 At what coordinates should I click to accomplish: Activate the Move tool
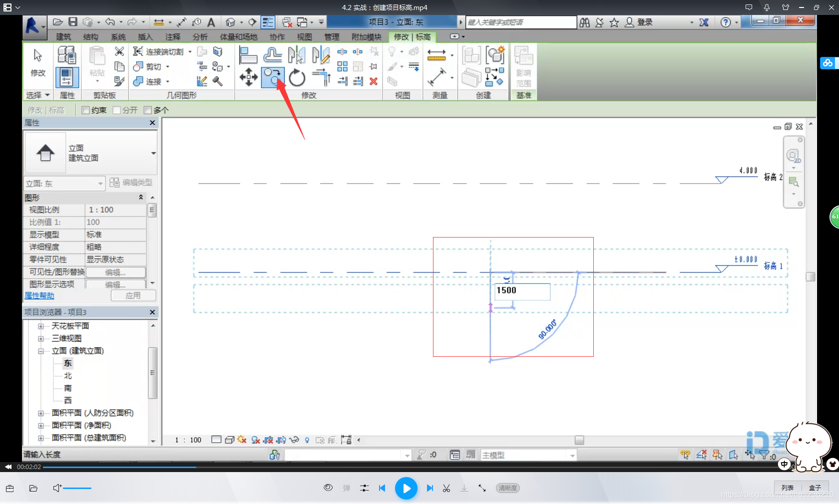coord(248,77)
